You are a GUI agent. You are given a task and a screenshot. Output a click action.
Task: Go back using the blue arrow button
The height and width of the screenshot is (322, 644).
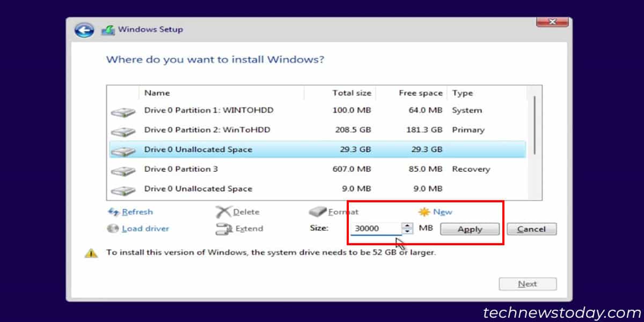(x=84, y=30)
